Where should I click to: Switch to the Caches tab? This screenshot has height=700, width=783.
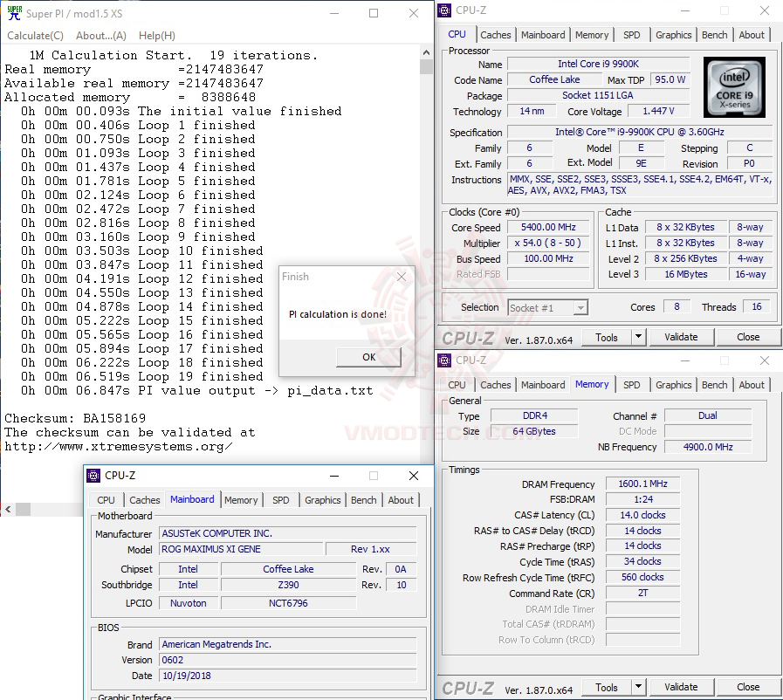click(x=496, y=34)
